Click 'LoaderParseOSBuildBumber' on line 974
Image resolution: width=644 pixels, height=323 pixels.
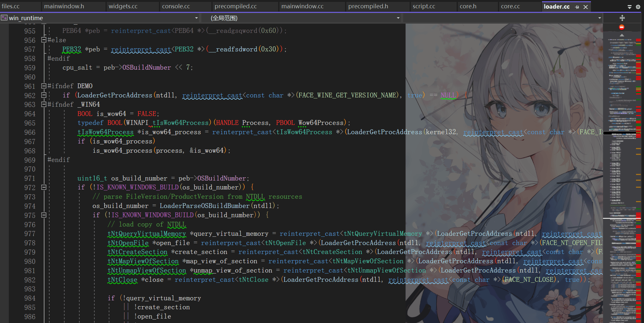tap(205, 206)
